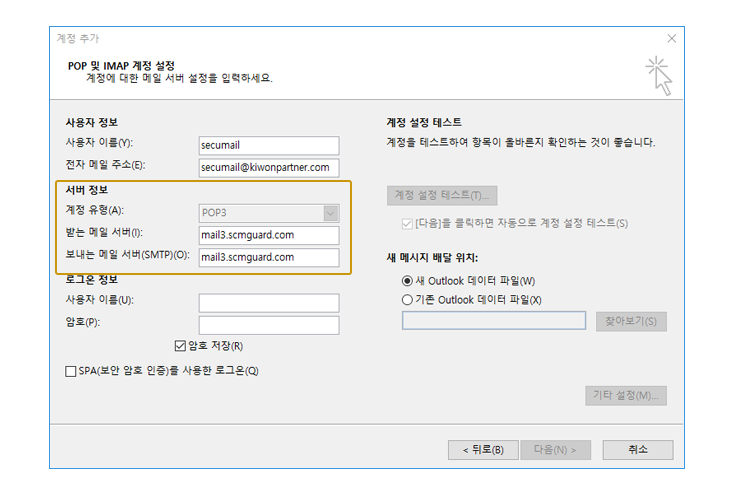Viewport: 733px width, 495px height.
Task: Click the 보내는 메일 서버 SMTP field
Action: [269, 257]
